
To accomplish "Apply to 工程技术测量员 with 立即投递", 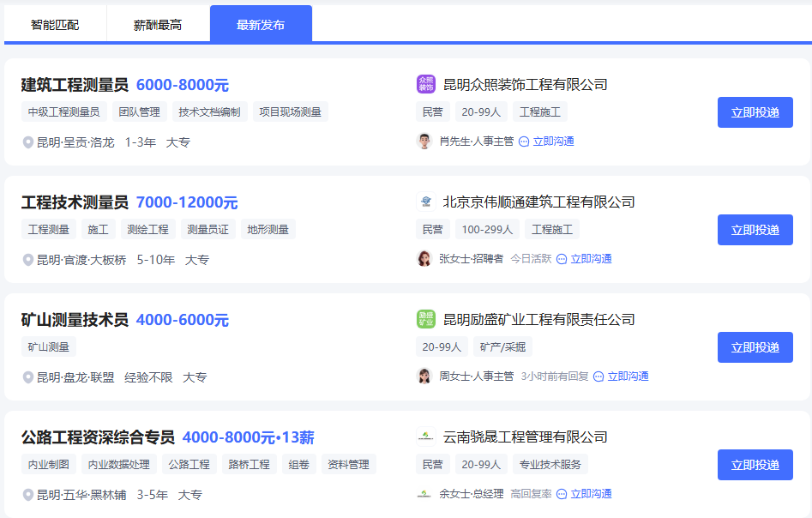I will (755, 230).
